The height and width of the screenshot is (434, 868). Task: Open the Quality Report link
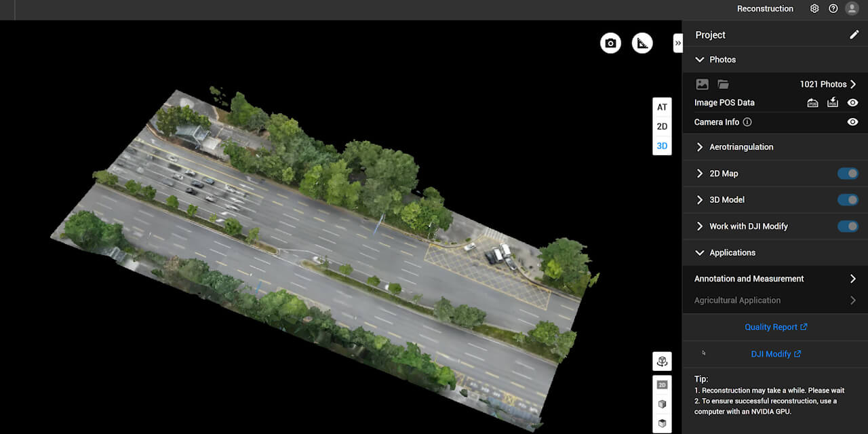pyautogui.click(x=775, y=327)
